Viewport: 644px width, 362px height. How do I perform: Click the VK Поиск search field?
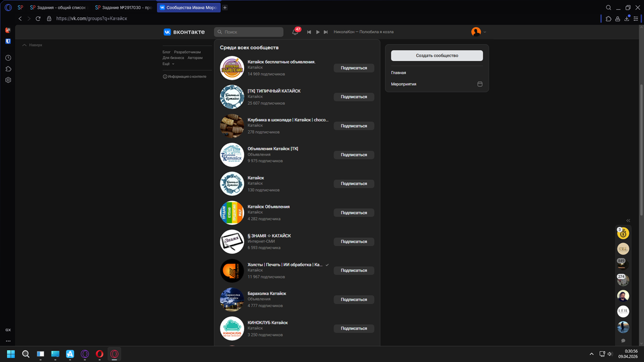(x=249, y=32)
